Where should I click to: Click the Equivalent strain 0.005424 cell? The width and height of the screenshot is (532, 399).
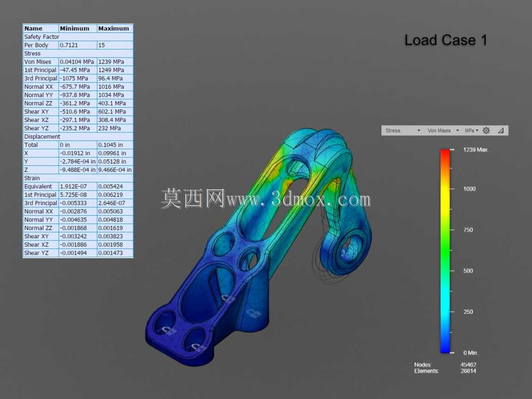point(115,186)
